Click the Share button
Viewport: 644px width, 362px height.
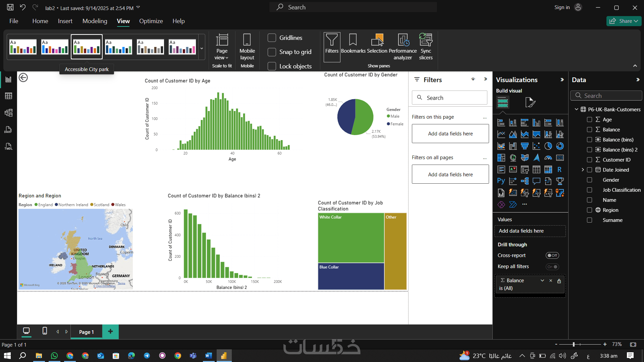624,21
